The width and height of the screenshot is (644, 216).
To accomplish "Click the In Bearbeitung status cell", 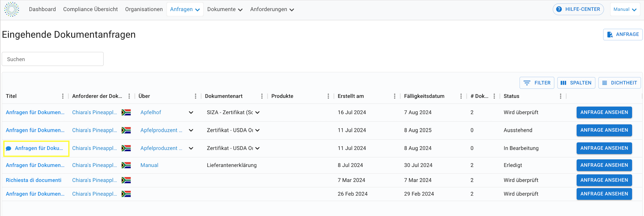I will pos(521,148).
